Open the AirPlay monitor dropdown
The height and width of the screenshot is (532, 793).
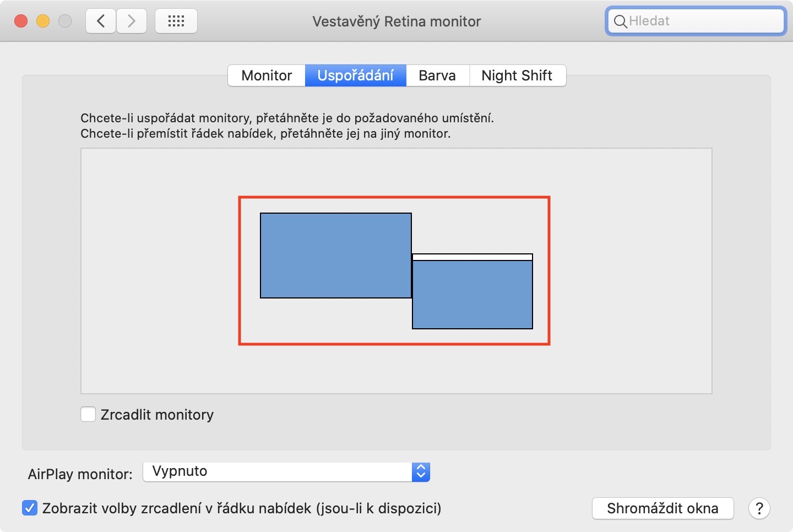point(278,472)
